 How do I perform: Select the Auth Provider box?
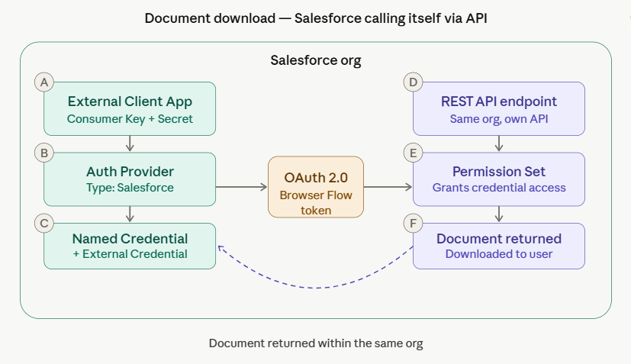click(x=130, y=179)
